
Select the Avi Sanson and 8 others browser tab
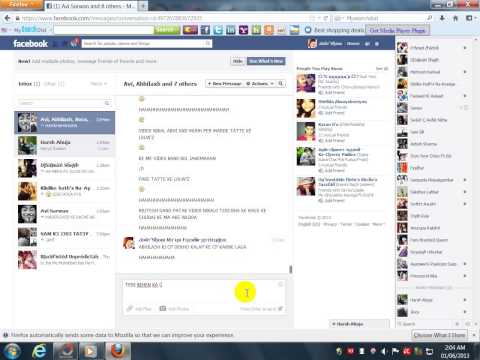91,6
